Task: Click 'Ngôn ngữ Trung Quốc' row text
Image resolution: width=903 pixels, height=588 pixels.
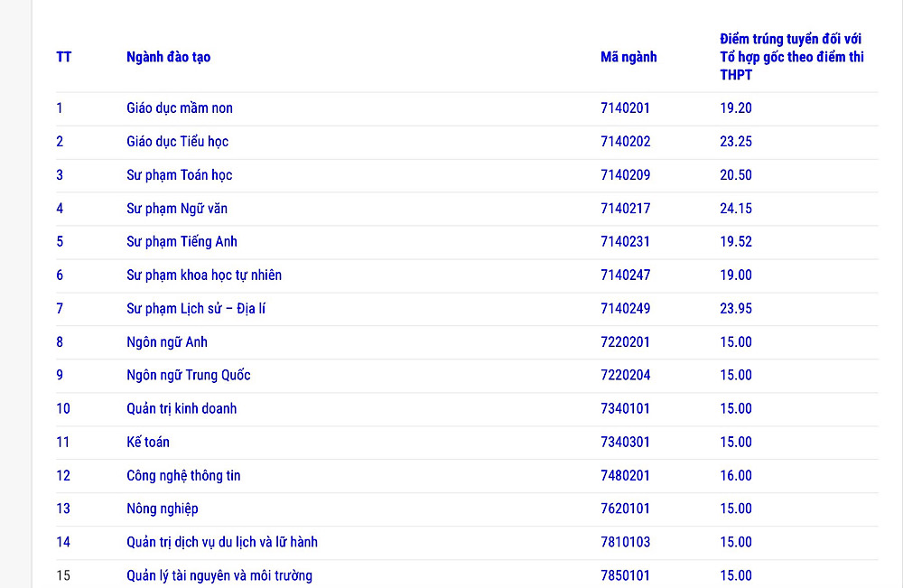Action: point(189,376)
